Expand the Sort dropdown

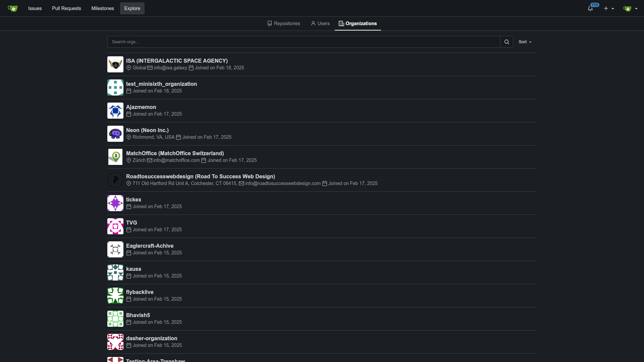click(x=525, y=42)
